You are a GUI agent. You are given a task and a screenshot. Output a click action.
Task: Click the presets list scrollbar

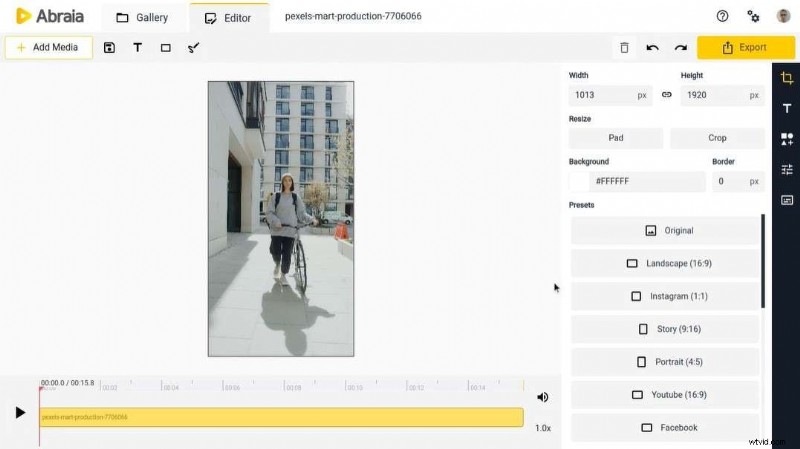coord(763,261)
